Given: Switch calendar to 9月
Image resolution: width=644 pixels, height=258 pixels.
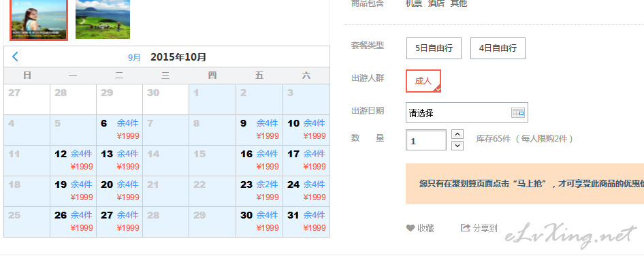Looking at the screenshot, I should click(x=134, y=57).
